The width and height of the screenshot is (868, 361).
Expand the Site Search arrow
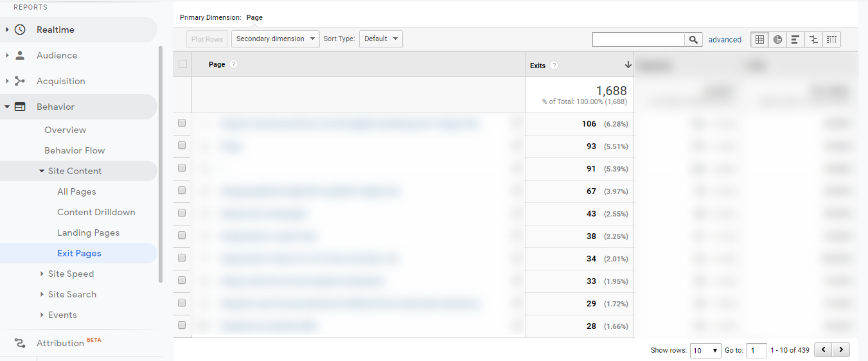(x=42, y=294)
